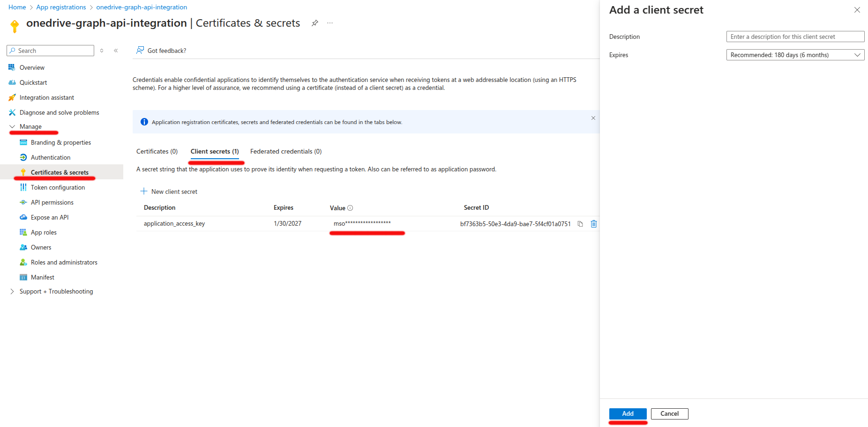Click the Expose an API cloud icon

point(23,217)
